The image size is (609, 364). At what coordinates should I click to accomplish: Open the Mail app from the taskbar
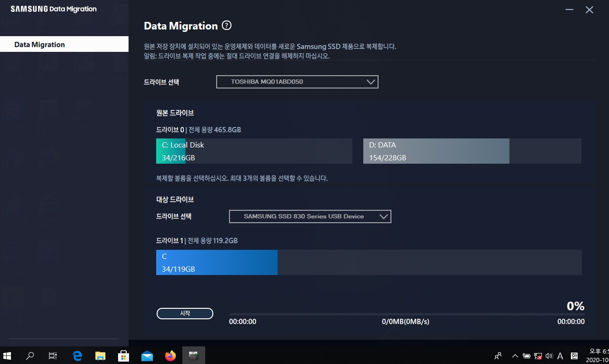[x=147, y=355]
